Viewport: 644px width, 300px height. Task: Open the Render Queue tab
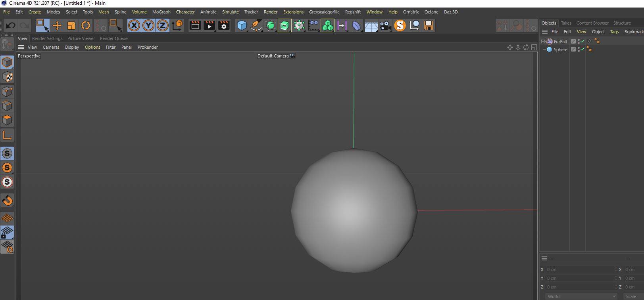113,38
